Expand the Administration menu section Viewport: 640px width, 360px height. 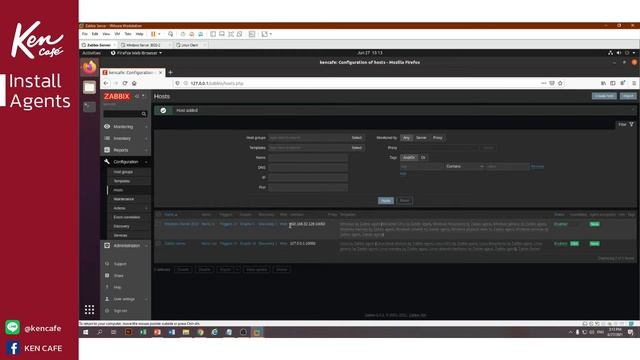pyautogui.click(x=126, y=246)
